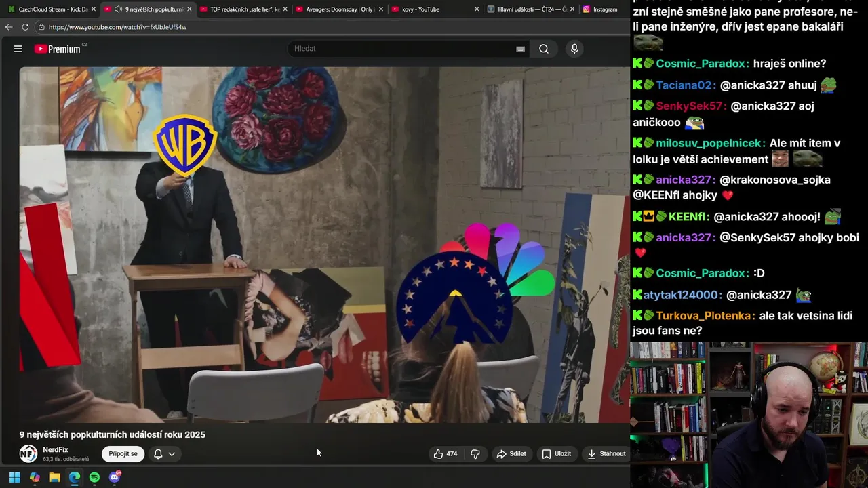Screen dimensions: 868x488
Task: Expand the subscription notification chevron
Action: pos(172,454)
